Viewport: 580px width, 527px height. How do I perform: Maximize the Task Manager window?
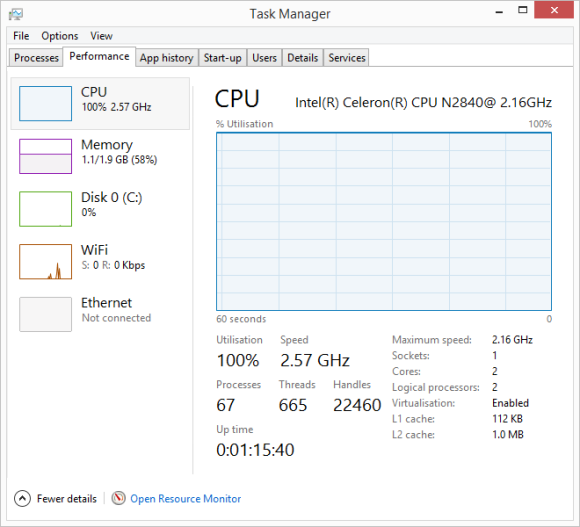(523, 10)
